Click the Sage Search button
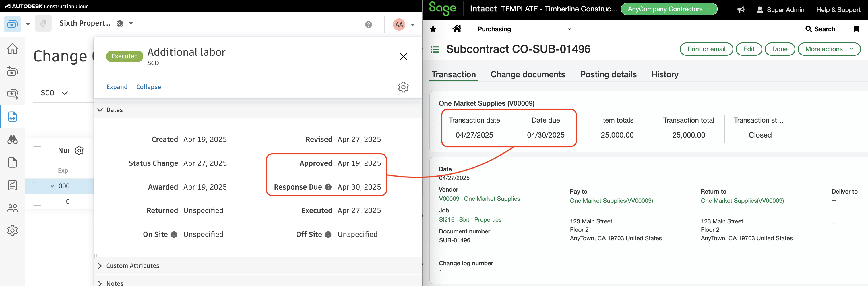This screenshot has height=286, width=868. coord(820,29)
